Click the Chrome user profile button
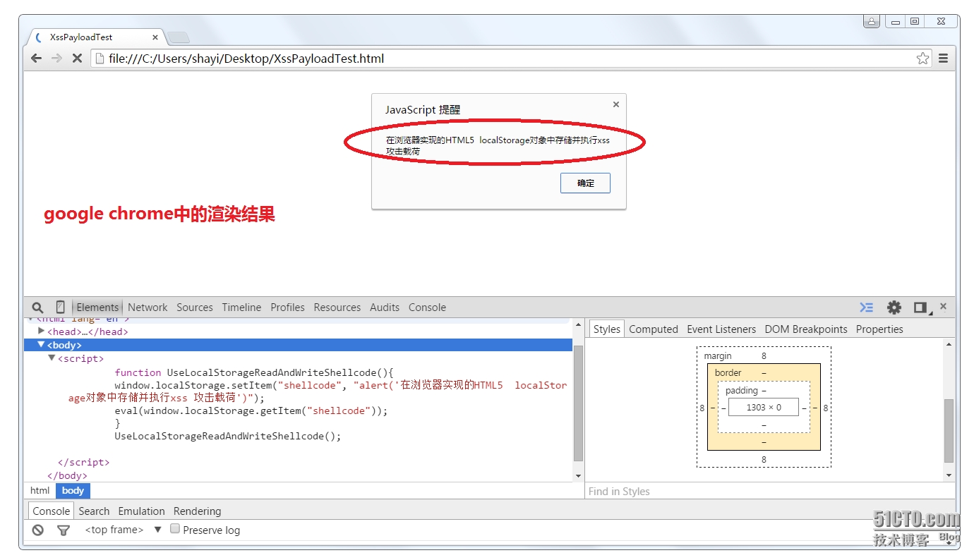974x560 pixels. click(x=872, y=22)
